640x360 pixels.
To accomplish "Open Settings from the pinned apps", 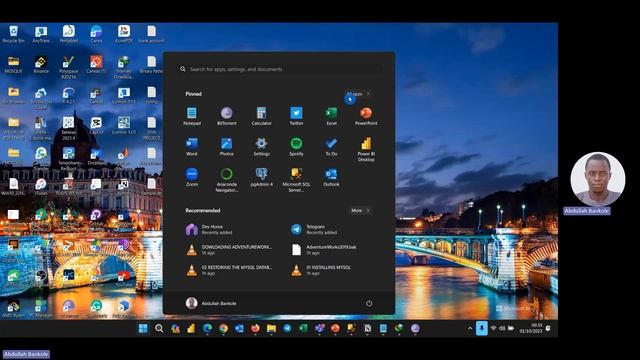I will (x=261, y=147).
